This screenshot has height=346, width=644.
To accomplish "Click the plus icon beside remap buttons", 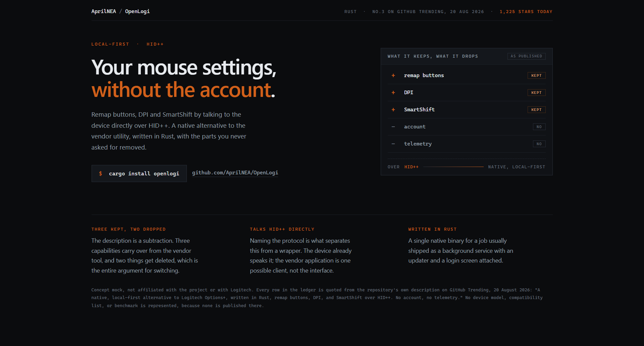I will [x=393, y=75].
